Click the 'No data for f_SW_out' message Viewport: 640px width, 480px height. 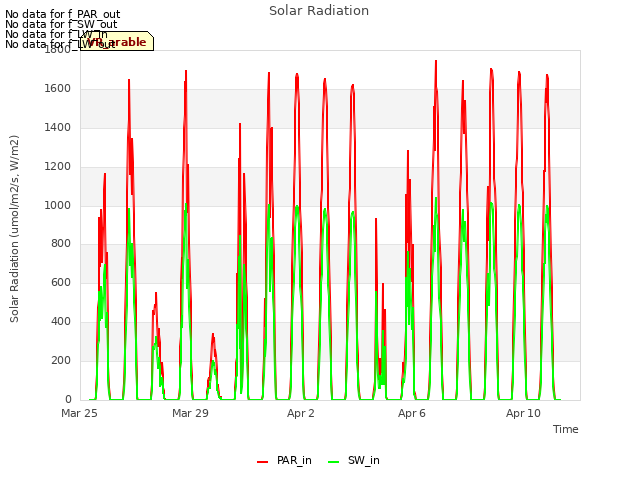[61, 24]
